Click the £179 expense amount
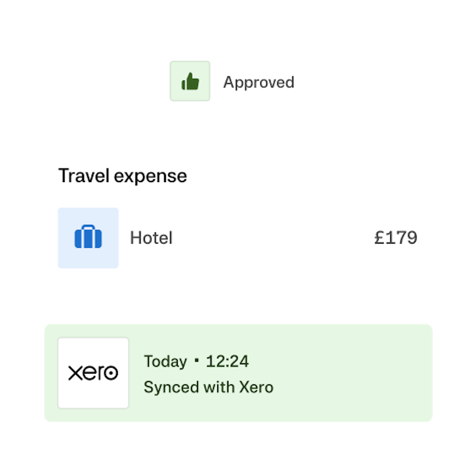The height and width of the screenshot is (476, 476). coord(395,238)
